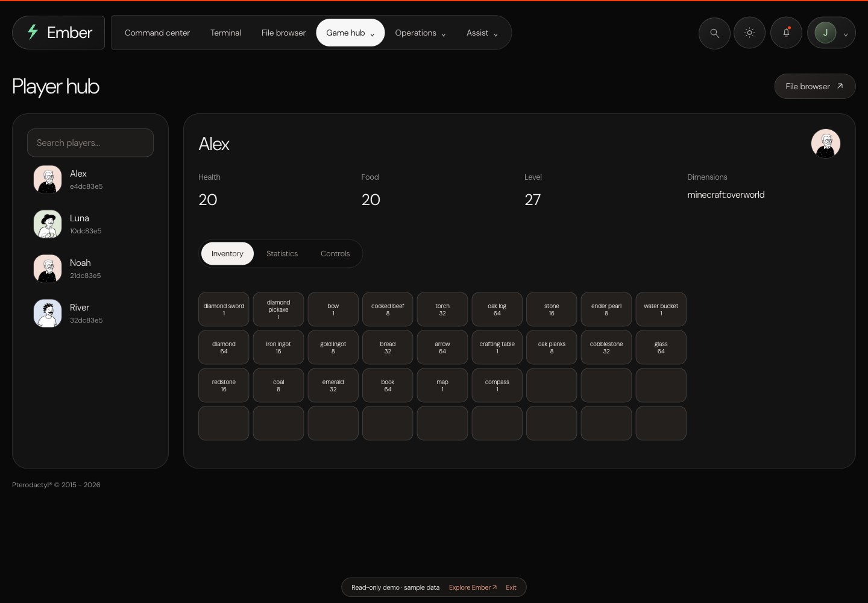Open the account menu chevron
The width and height of the screenshot is (868, 603).
(846, 34)
